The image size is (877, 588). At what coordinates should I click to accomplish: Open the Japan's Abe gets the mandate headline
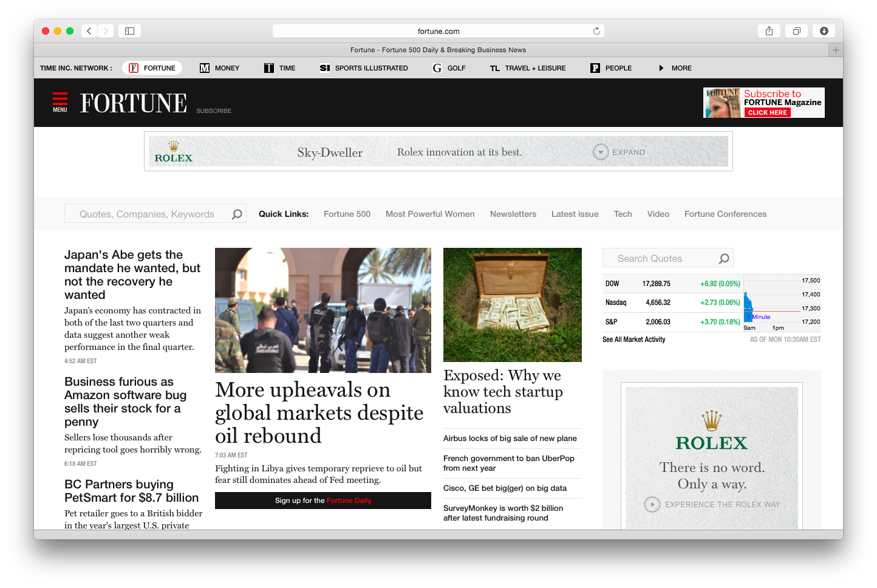point(132,275)
